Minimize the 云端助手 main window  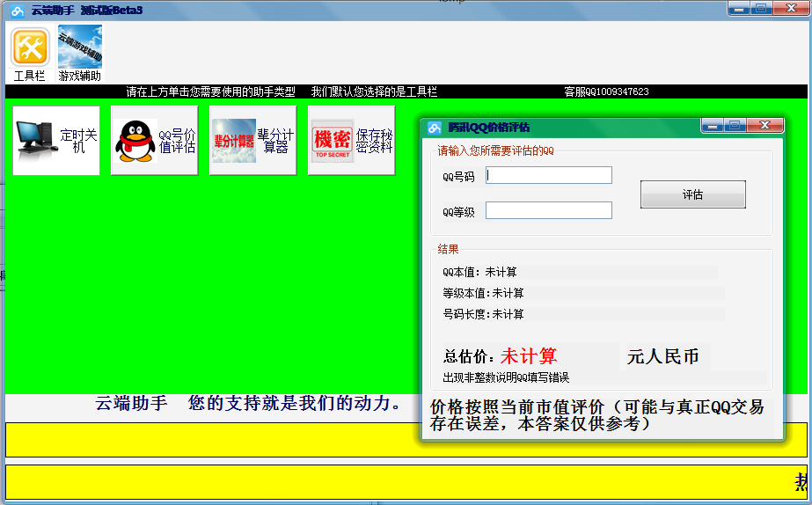739,8
